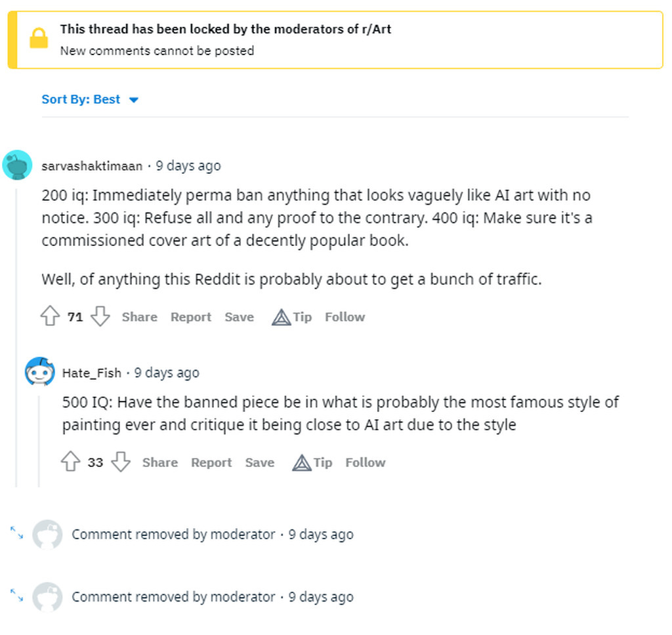Click Hate_Fish's snoo avatar
The width and height of the screenshot is (672, 635).
click(x=40, y=371)
